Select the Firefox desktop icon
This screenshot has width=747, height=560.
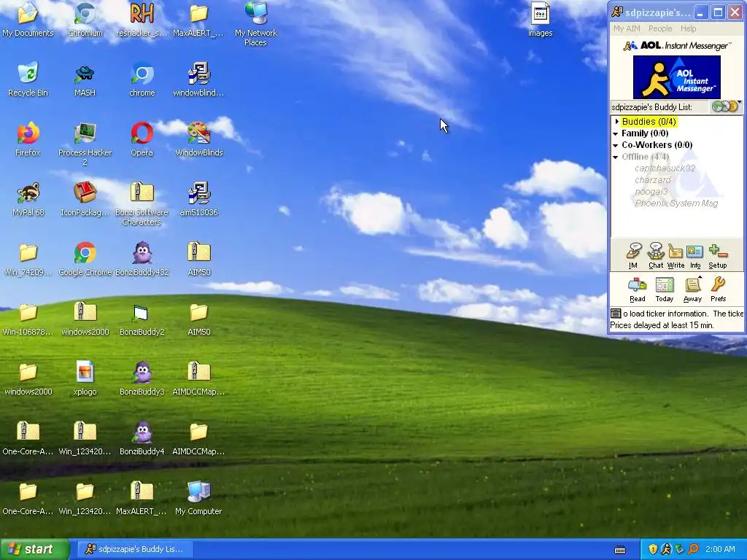click(x=28, y=139)
